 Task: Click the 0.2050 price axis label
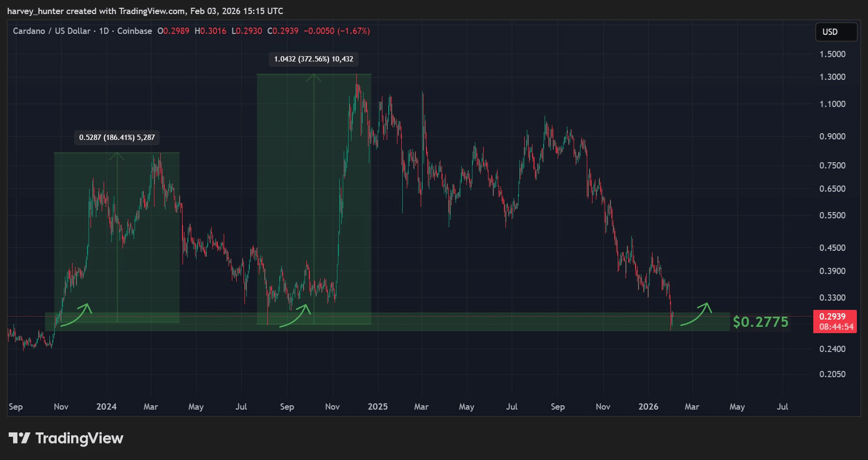(x=832, y=374)
